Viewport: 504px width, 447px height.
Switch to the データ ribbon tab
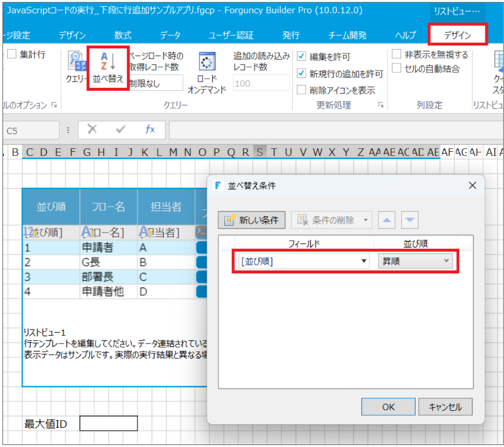(x=170, y=35)
